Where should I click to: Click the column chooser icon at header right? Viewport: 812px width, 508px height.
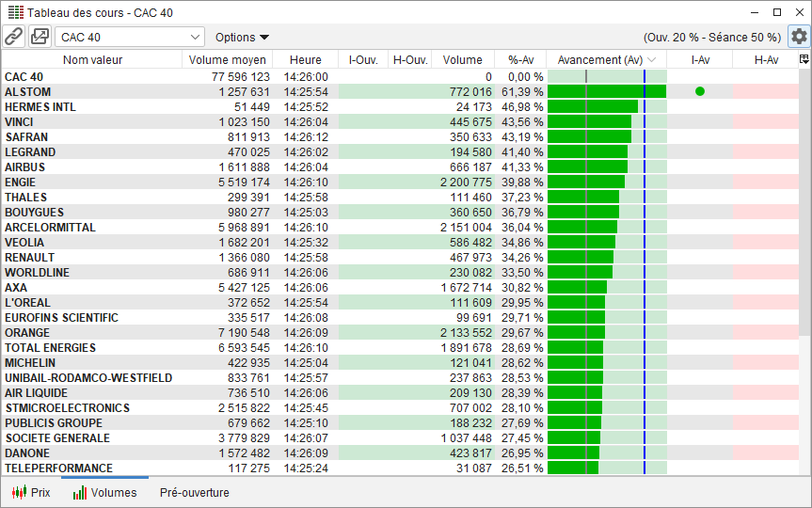pos(804,59)
